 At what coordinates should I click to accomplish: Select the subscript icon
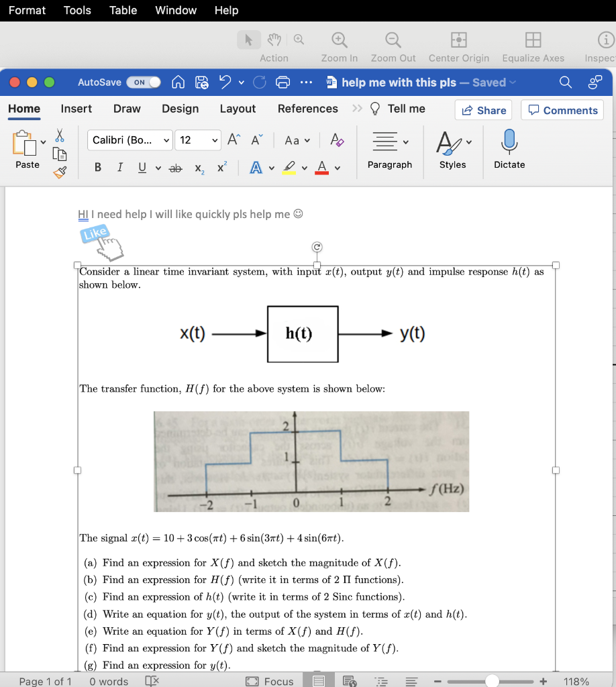pyautogui.click(x=199, y=168)
